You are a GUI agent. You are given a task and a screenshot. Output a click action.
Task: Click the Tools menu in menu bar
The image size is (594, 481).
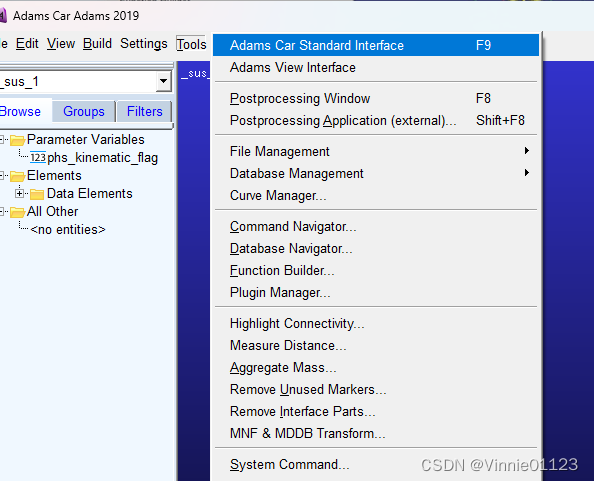[191, 44]
